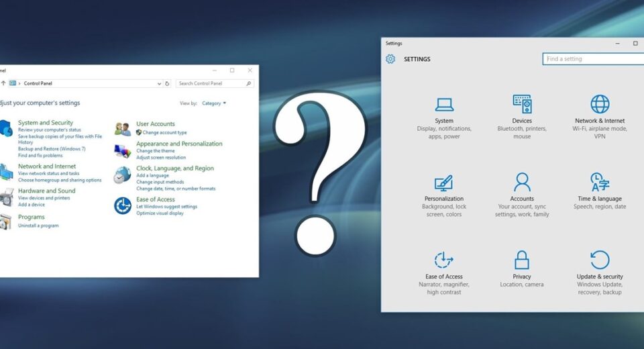Image resolution: width=644 pixels, height=349 pixels.
Task: Open the Programs category link
Action: tap(32, 217)
